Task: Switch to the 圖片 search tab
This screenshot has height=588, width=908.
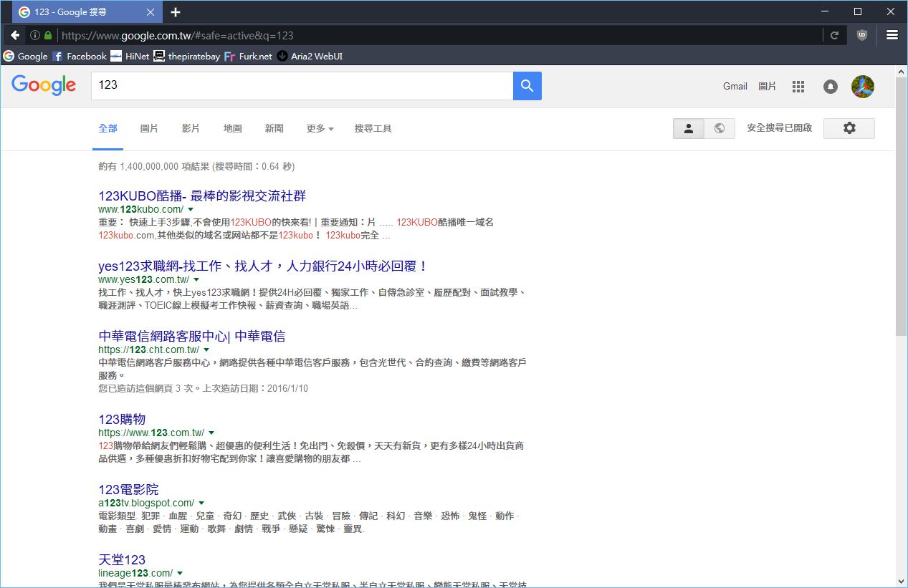Action: tap(149, 129)
